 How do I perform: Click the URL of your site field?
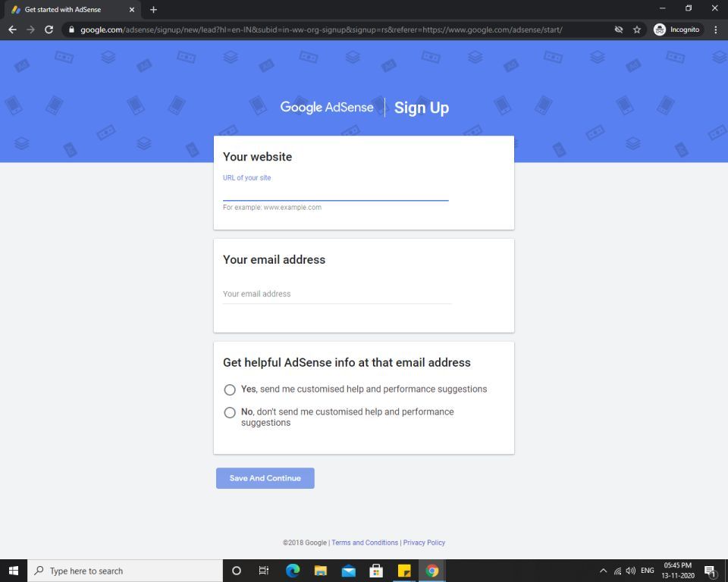(x=334, y=192)
